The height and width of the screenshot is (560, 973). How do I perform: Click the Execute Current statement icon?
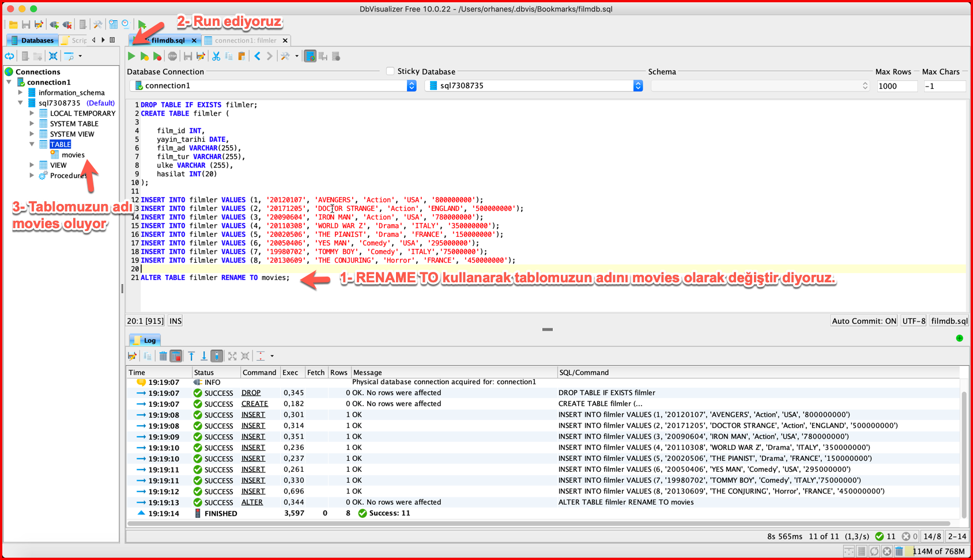(144, 56)
